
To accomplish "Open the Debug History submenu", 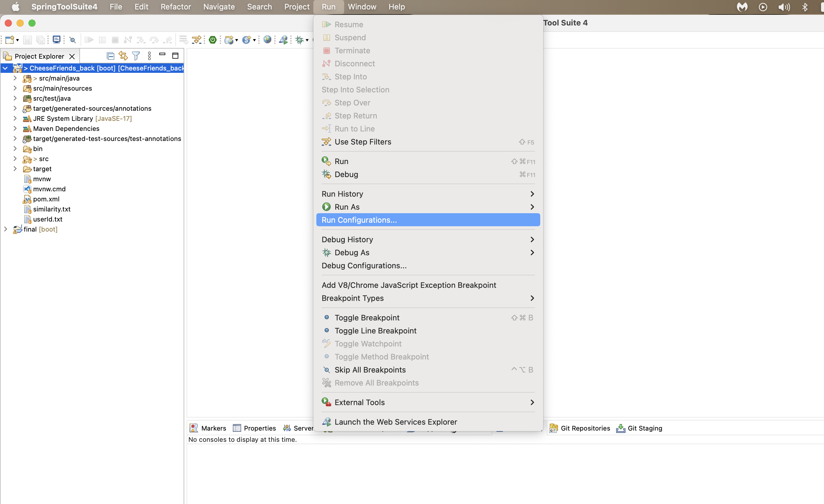I will pyautogui.click(x=428, y=240).
